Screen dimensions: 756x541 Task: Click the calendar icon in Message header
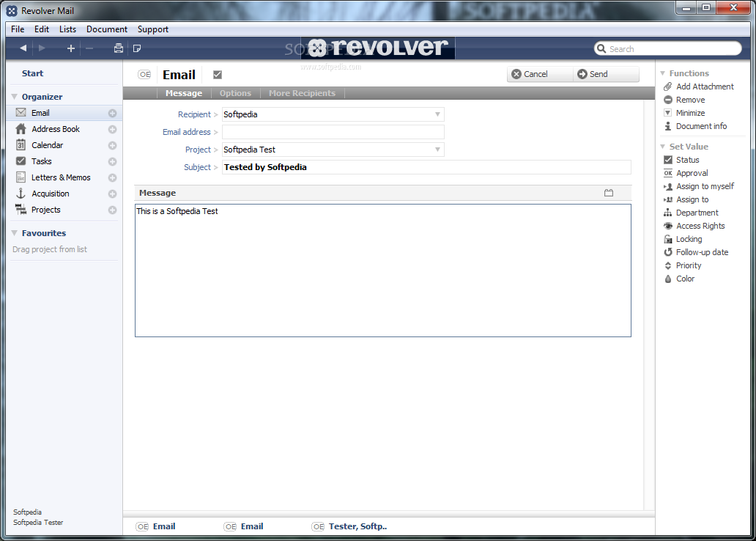click(x=609, y=193)
